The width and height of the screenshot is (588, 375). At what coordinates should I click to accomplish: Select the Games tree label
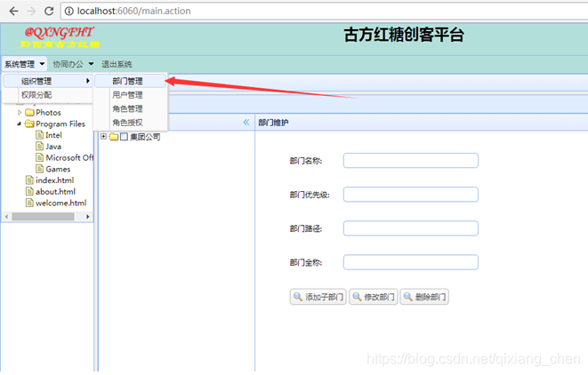(x=58, y=169)
